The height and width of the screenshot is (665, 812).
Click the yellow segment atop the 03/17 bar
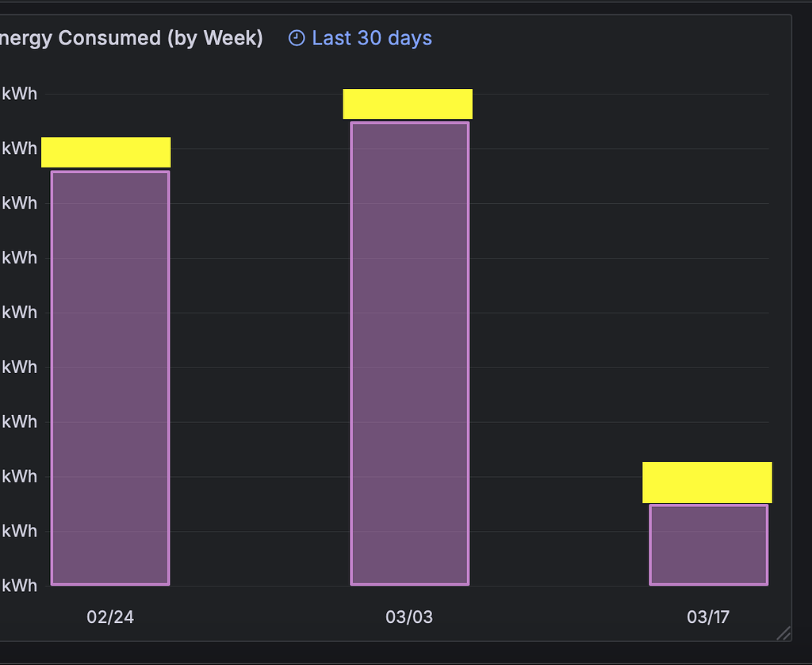(707, 481)
